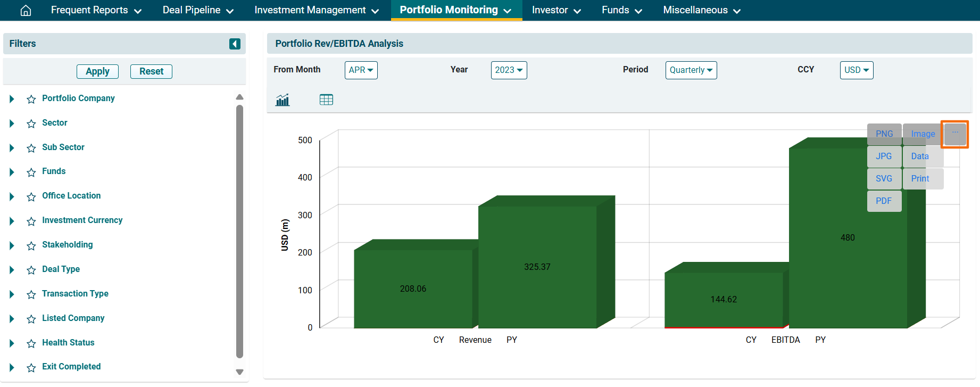
Task: Click star beside Deal Type filter
Action: coord(31,270)
